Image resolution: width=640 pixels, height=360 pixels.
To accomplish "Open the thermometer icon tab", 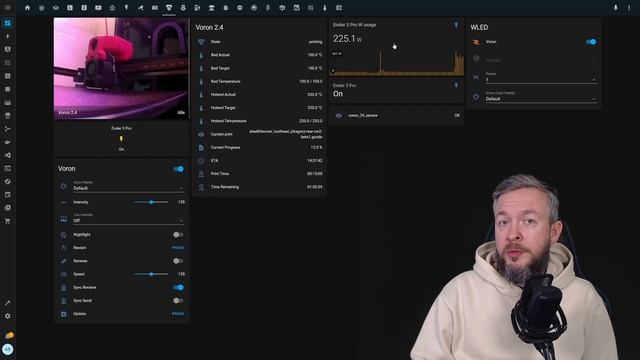I will [324, 7].
